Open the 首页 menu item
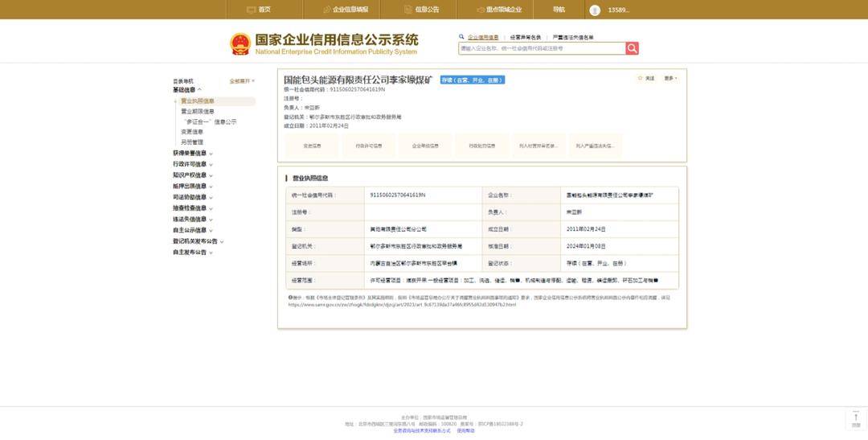868x440 pixels. pyautogui.click(x=264, y=10)
